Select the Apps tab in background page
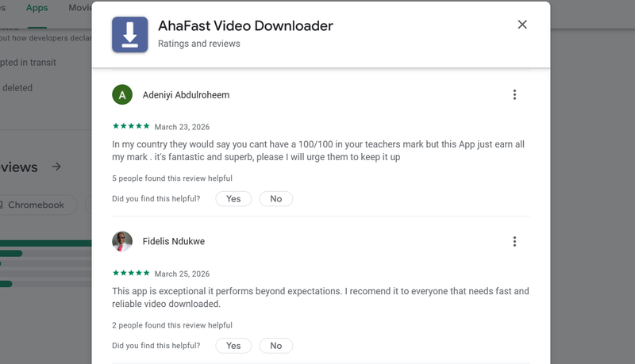 click(x=37, y=8)
